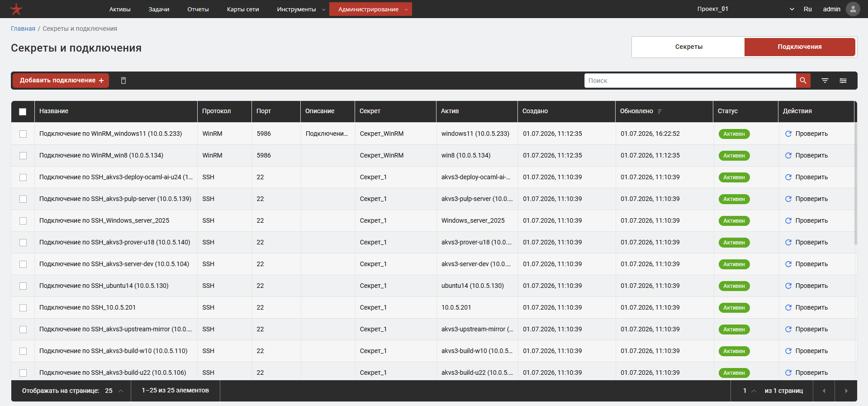This screenshot has height=406, width=868.
Task: Open the column settings icon
Action: 843,81
